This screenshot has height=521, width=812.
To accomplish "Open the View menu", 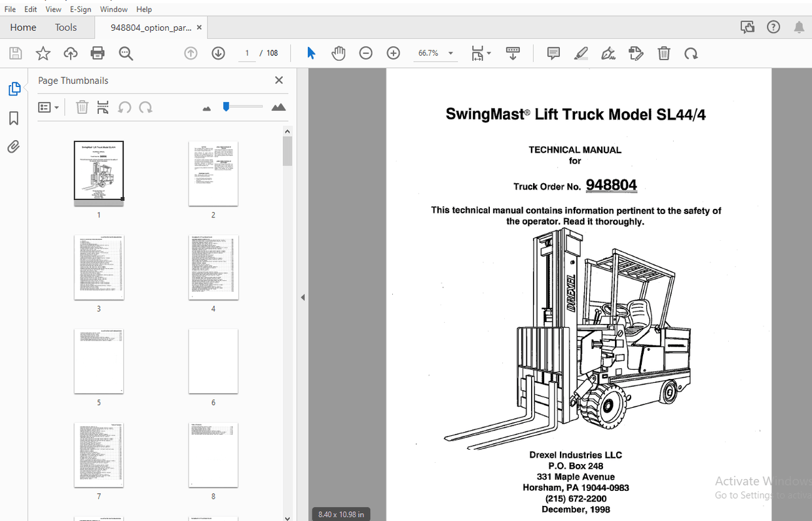I will (53, 9).
